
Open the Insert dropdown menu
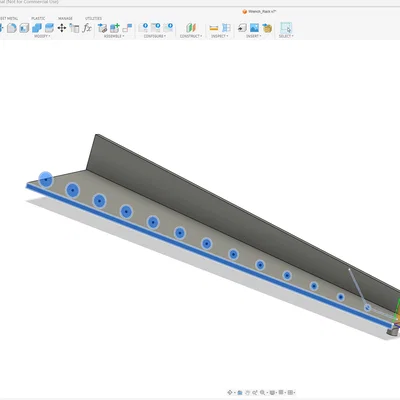click(x=254, y=36)
